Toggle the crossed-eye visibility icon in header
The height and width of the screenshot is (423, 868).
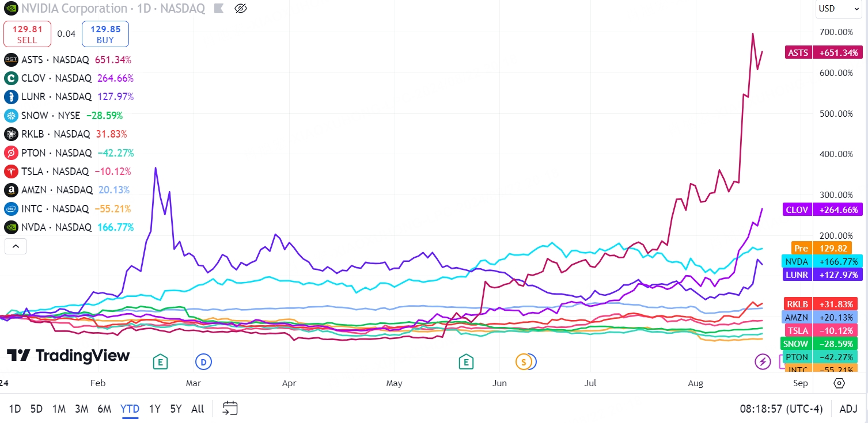click(x=241, y=9)
